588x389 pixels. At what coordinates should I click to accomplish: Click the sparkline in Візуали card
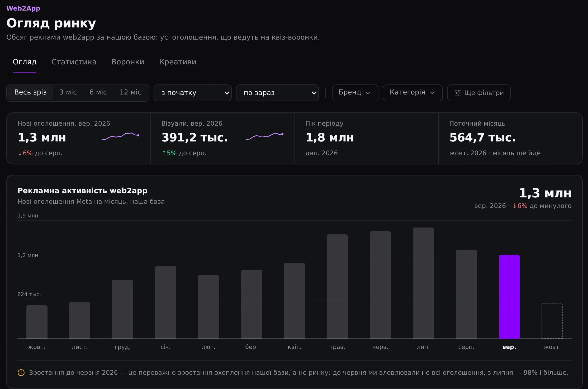tap(265, 136)
